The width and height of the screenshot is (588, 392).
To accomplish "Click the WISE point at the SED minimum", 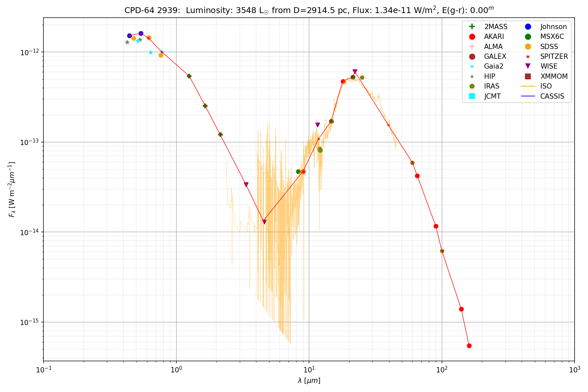I will click(x=264, y=222).
